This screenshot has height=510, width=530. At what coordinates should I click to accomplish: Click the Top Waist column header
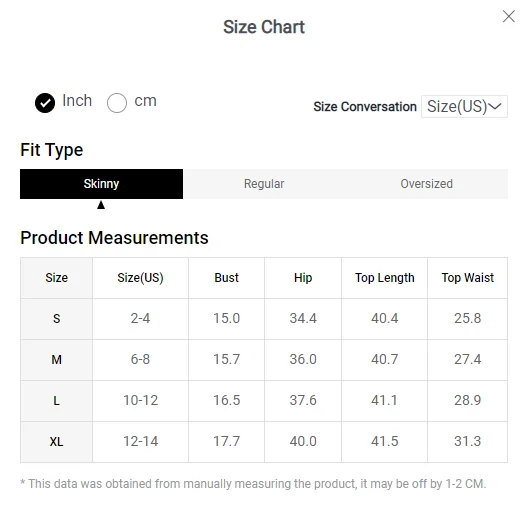pyautogui.click(x=468, y=278)
